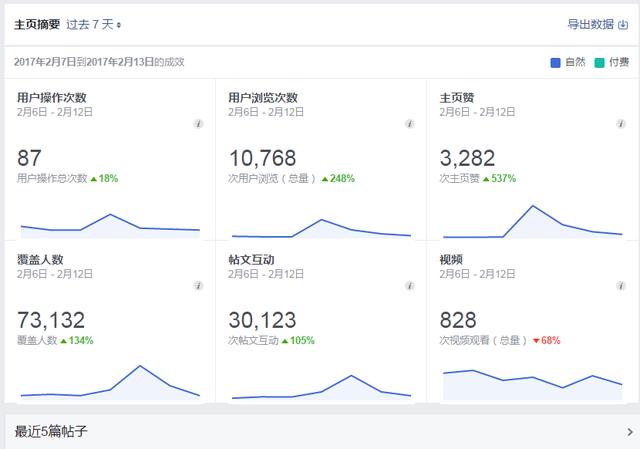Open the 覆盖人数 card title

40,260
